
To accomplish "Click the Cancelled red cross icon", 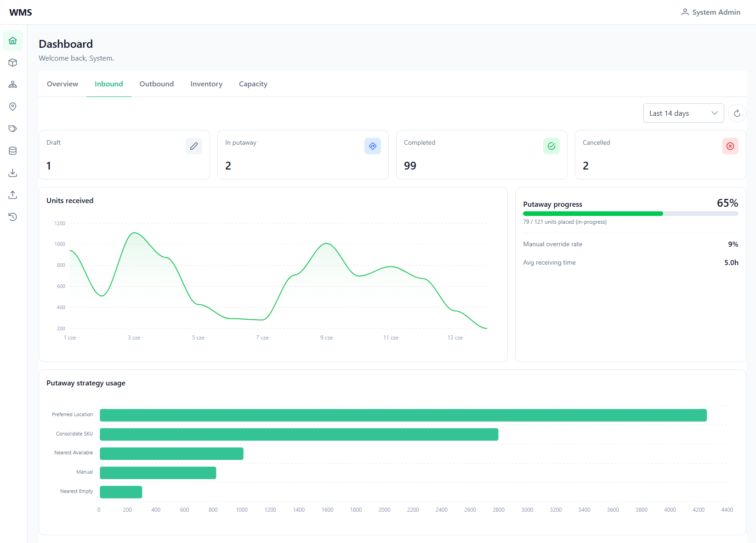I will (x=730, y=146).
